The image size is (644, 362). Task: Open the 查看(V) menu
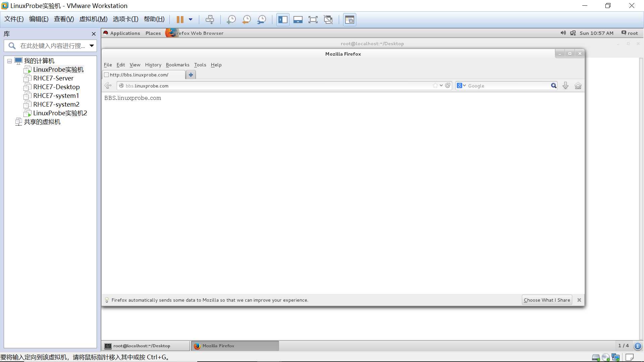click(64, 19)
